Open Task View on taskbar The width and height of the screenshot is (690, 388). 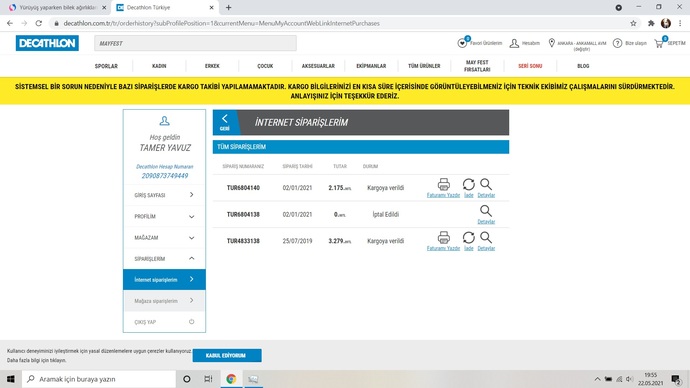coord(208,379)
